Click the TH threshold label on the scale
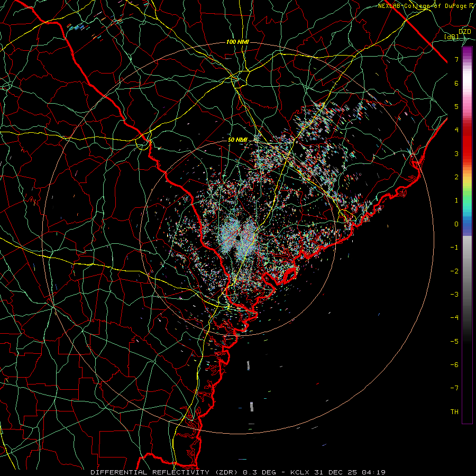Screen dimensions: 476x476 click(454, 412)
